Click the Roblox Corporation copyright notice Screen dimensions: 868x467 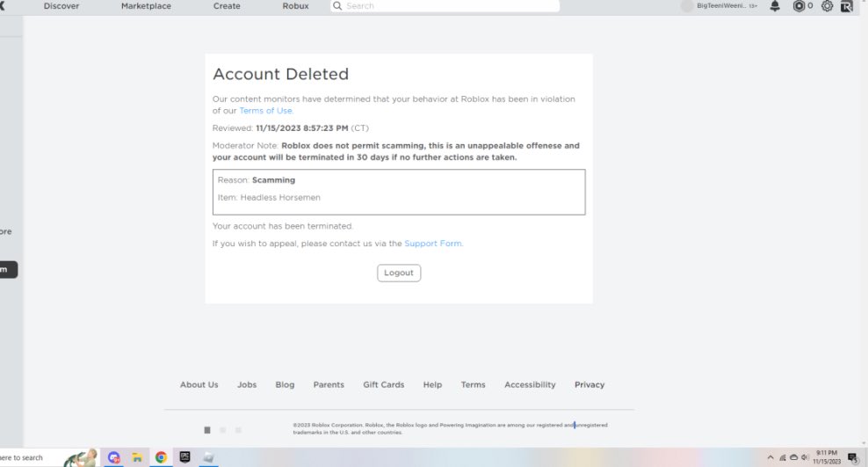tap(450, 429)
